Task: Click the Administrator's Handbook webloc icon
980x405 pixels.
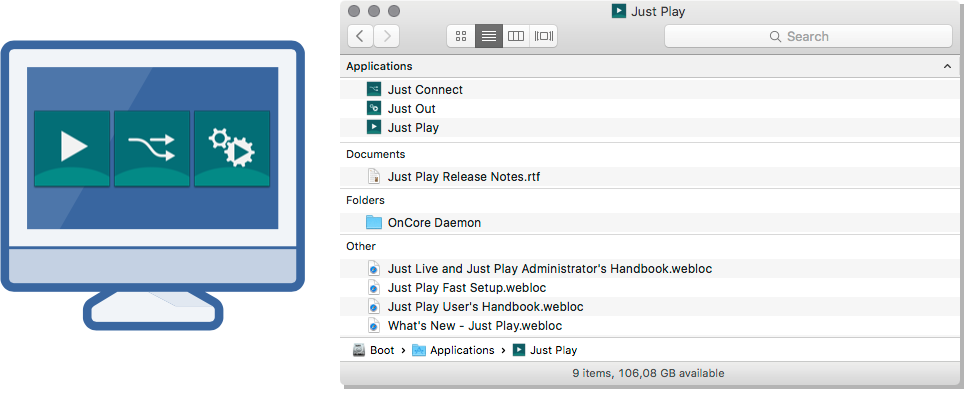Action: pos(374,269)
